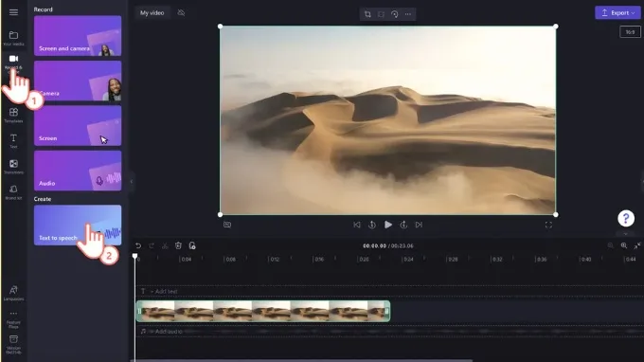Rewind five seconds
This screenshot has width=644, height=362.
coord(372,225)
